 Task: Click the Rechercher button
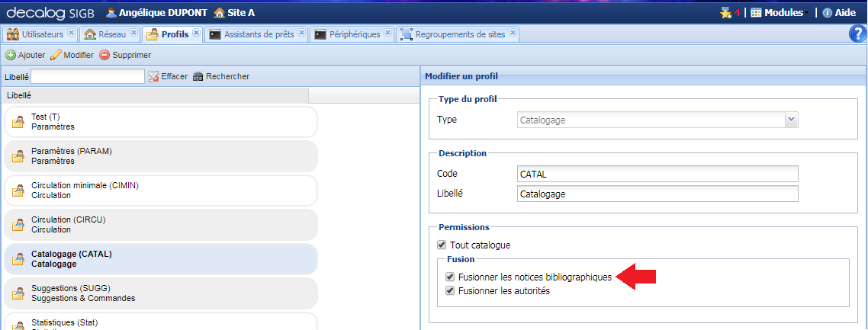(x=221, y=76)
